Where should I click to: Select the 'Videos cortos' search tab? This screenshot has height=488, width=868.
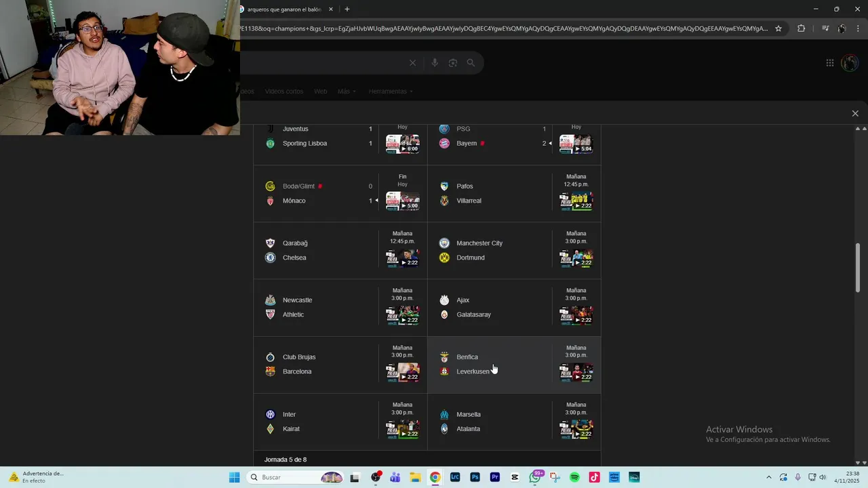click(284, 91)
